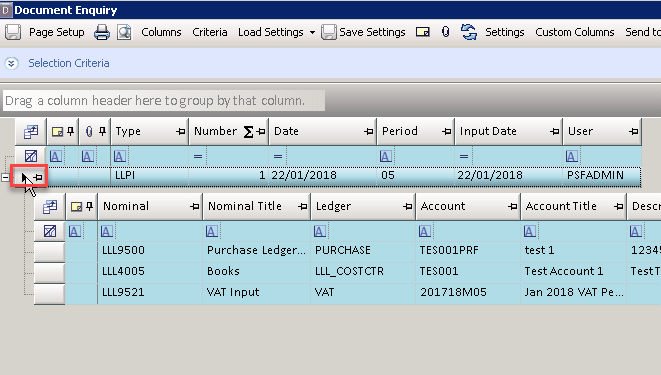
Task: Click Load Settings
Action: coord(271,32)
